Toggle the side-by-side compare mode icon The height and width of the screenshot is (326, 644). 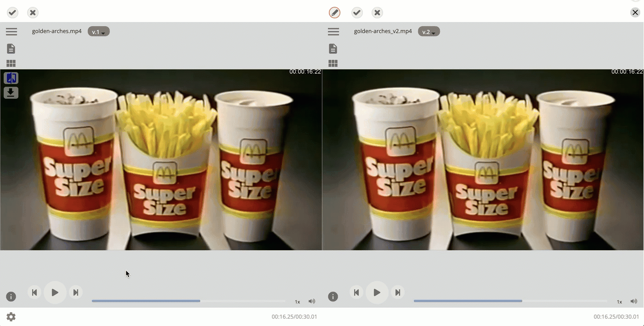point(11,78)
